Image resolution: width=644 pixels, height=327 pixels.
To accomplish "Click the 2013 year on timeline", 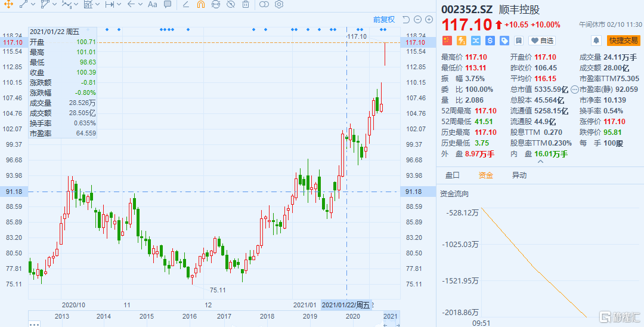I will pyautogui.click(x=61, y=316).
